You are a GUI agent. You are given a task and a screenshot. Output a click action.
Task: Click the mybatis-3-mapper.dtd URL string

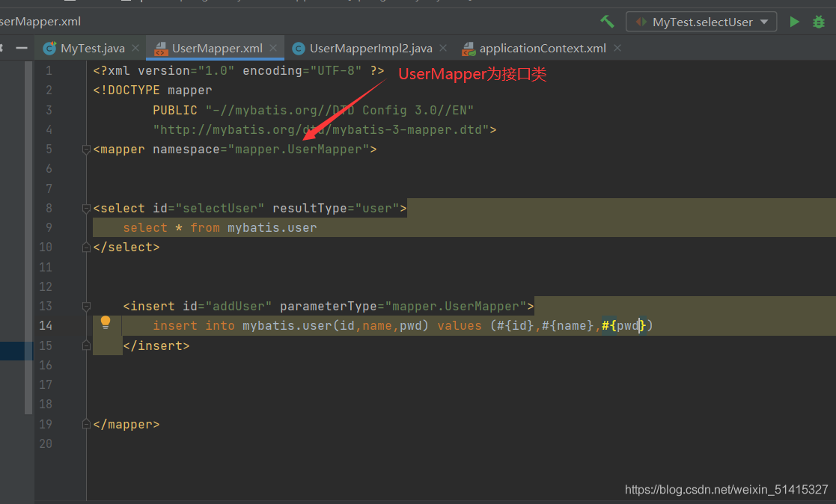coord(321,130)
